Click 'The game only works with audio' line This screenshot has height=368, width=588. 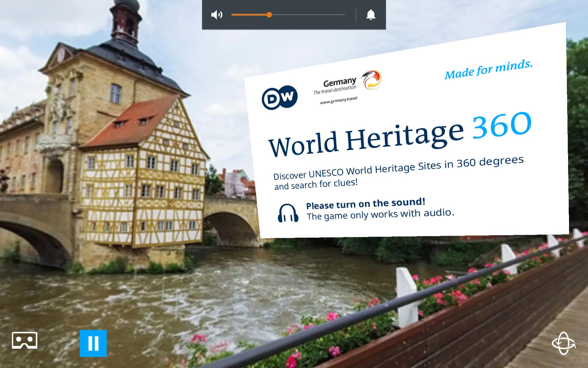(380, 214)
